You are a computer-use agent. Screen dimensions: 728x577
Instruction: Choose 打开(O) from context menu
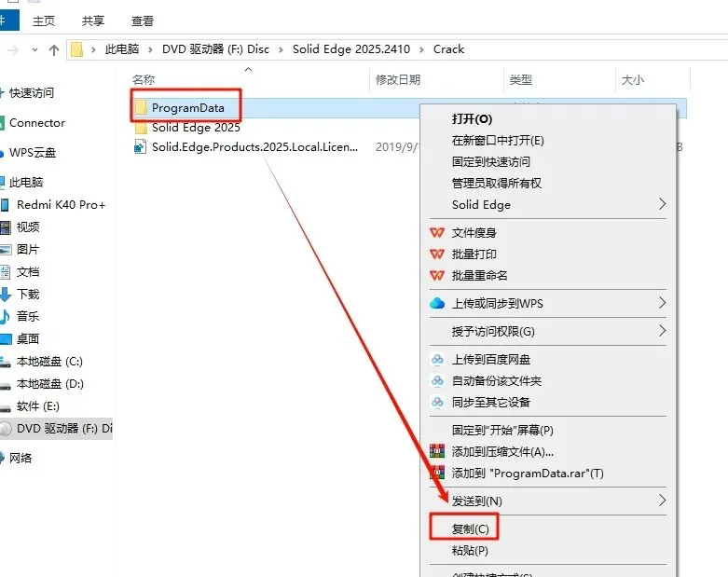[473, 118]
